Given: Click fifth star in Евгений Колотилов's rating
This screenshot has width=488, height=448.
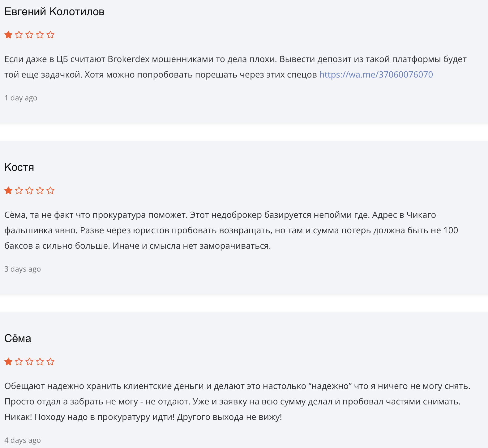Looking at the screenshot, I should pos(50,35).
